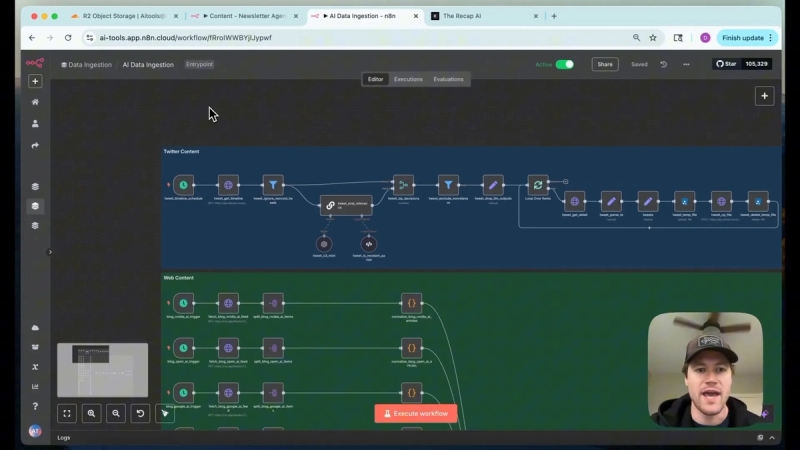800x450 pixels.
Task: Switch to The Recap AI browser tab
Action: click(485, 16)
